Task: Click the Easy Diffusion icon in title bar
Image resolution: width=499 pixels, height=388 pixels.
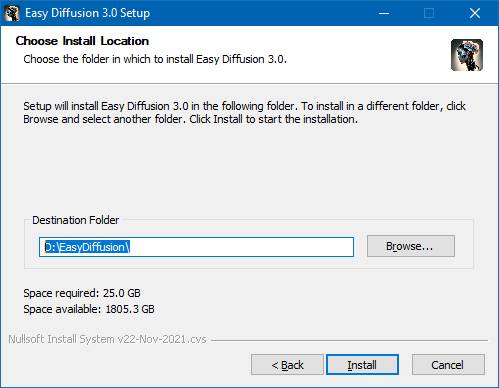Action: (12, 13)
